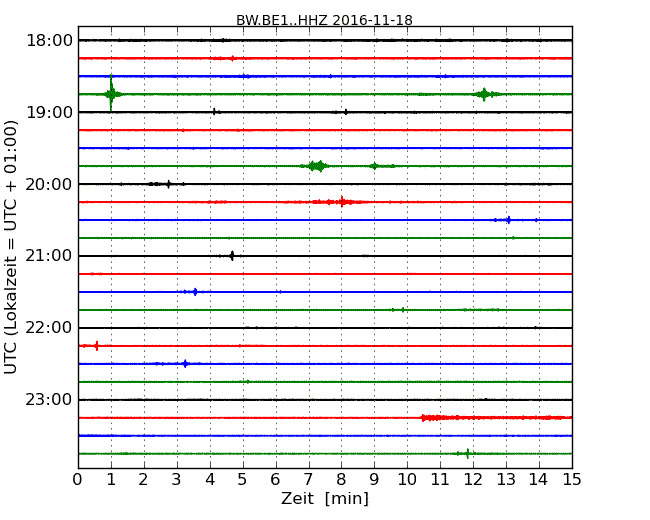Click the red blip near minute 4.7 on 18:15 trace
This screenshot has width=650, height=520.
tap(233, 58)
